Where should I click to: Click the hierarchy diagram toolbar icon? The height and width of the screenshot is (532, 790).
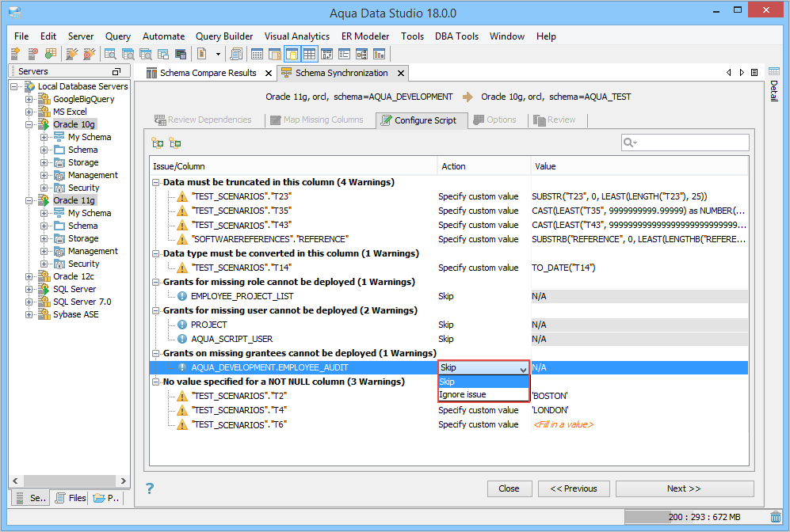362,54
